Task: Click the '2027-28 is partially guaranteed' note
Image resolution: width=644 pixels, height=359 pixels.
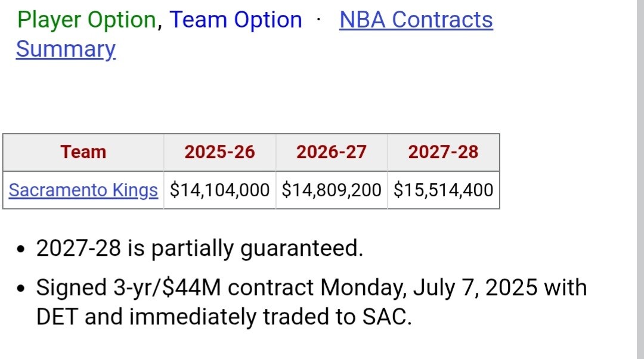Action: 200,248
